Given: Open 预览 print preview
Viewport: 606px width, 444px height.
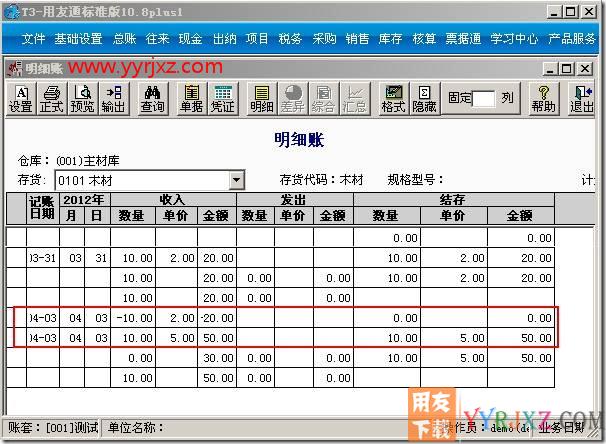Looking at the screenshot, I should pyautogui.click(x=82, y=99).
